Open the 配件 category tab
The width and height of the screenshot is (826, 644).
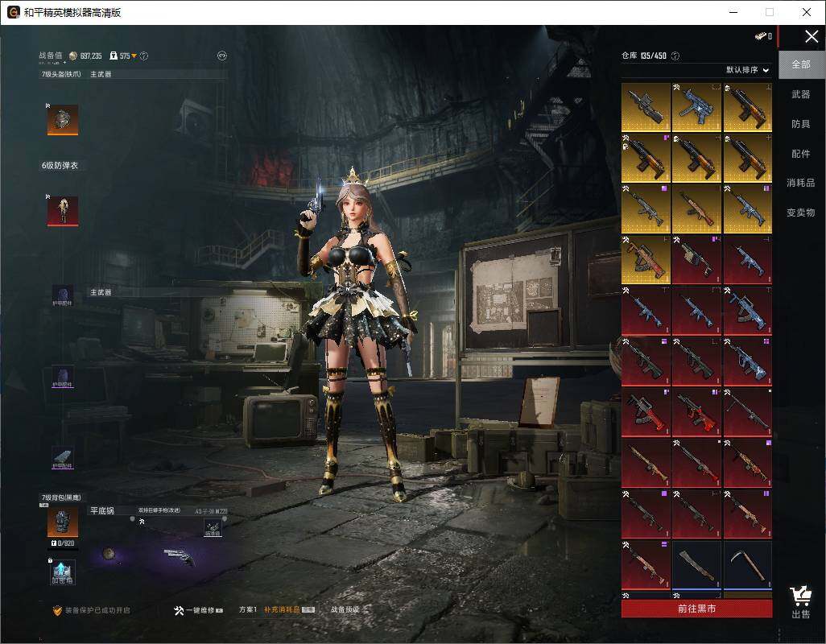pyautogui.click(x=801, y=154)
